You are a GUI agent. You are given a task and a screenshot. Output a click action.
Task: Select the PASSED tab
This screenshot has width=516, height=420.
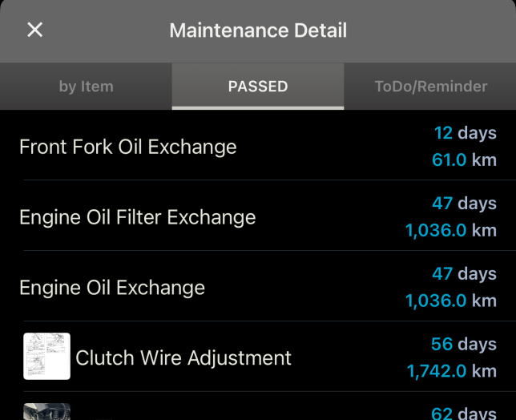[x=257, y=87]
